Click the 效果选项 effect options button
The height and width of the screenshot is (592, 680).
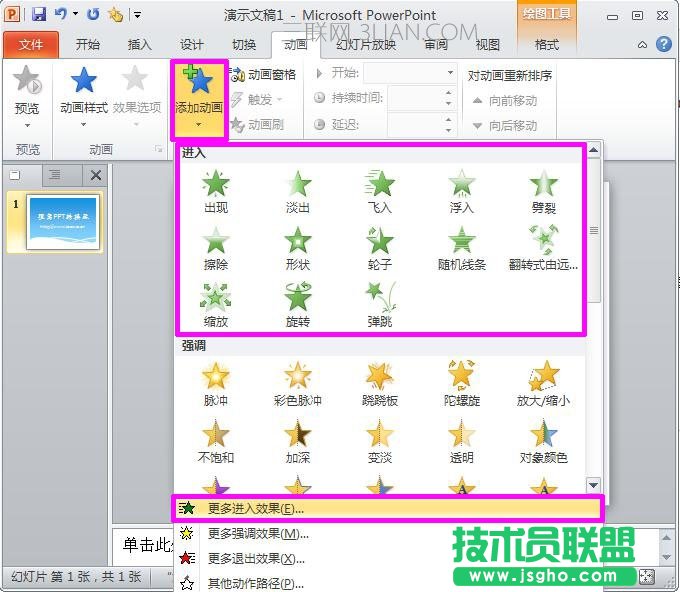point(136,96)
